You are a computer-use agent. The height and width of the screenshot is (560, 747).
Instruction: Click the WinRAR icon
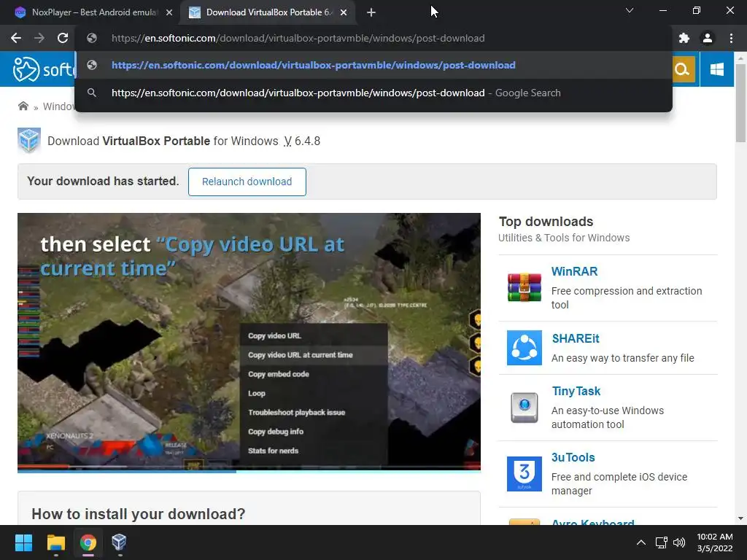(524, 287)
